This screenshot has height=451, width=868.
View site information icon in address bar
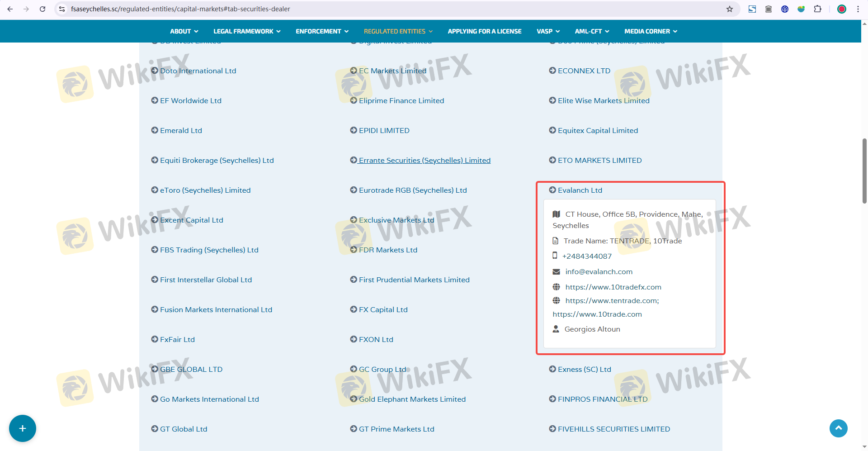click(62, 9)
